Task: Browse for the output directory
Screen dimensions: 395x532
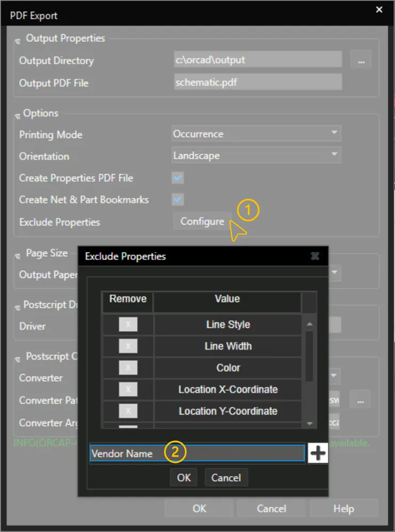Action: [x=361, y=60]
